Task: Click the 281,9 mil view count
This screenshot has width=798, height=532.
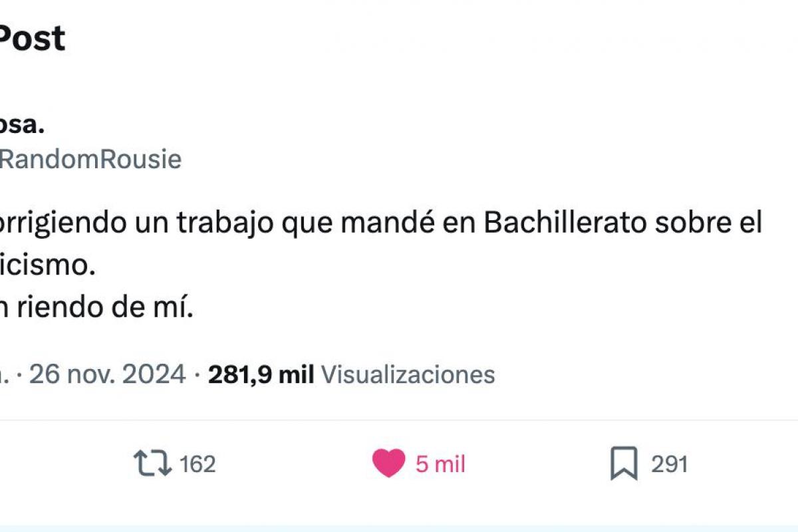Action: coord(261,375)
